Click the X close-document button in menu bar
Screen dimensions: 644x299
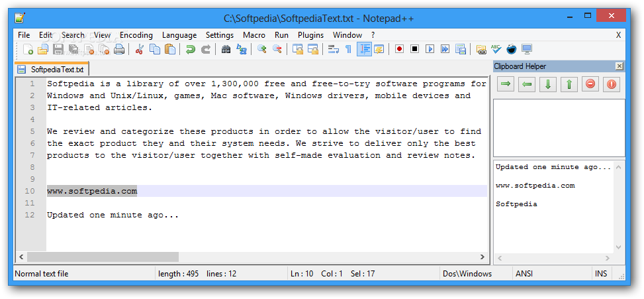pyautogui.click(x=619, y=35)
